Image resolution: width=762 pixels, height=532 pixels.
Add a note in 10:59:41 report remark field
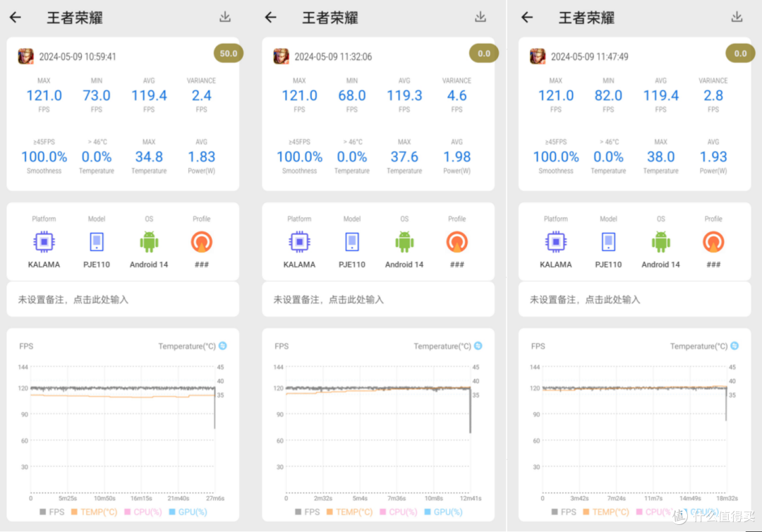pos(123,300)
